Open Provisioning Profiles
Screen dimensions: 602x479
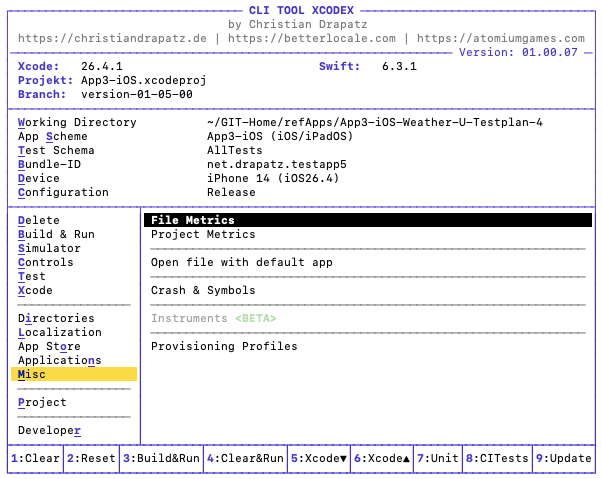point(224,346)
